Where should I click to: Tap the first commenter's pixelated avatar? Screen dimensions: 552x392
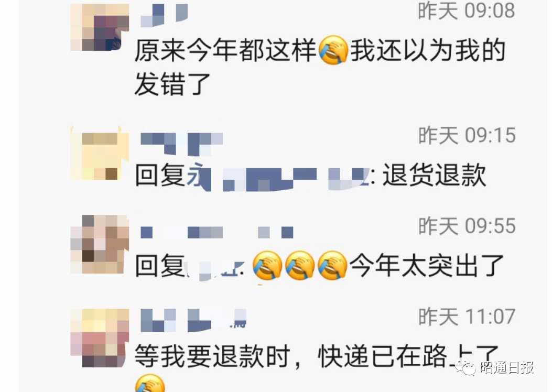[x=100, y=27]
